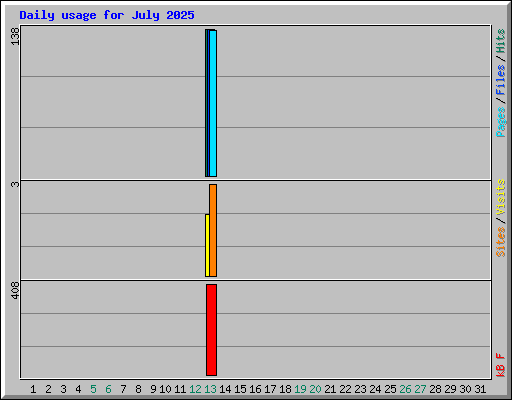This screenshot has width=512, height=400.
Task: Click the Files legend label
Action: (501, 80)
